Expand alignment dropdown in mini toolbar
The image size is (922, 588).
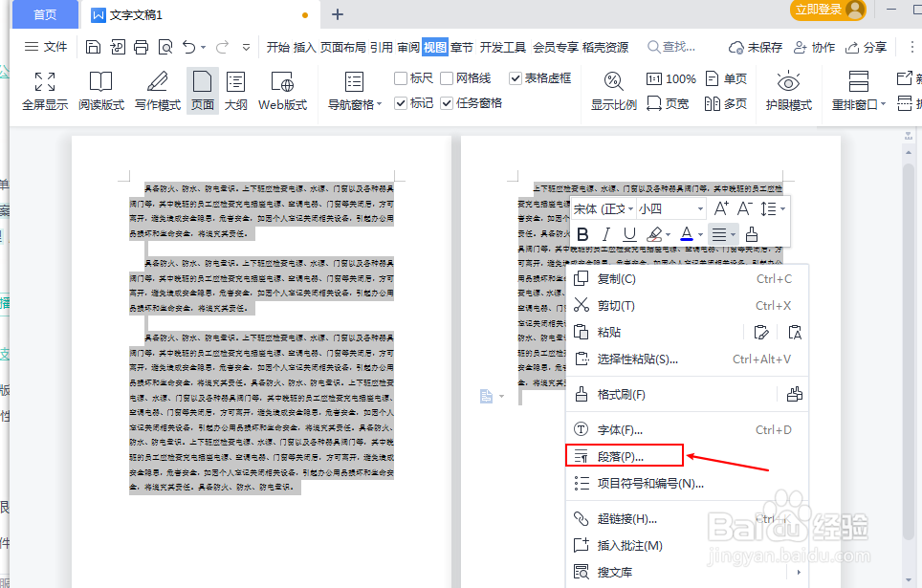tap(733, 234)
